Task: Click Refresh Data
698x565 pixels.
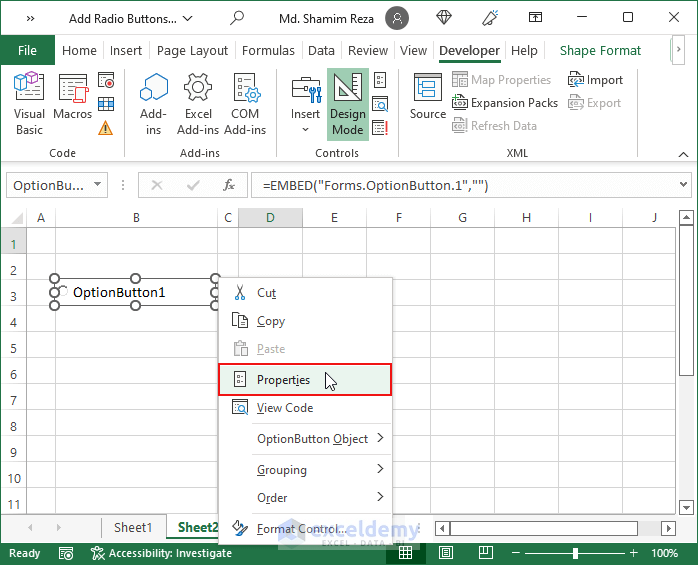Action: [494, 126]
